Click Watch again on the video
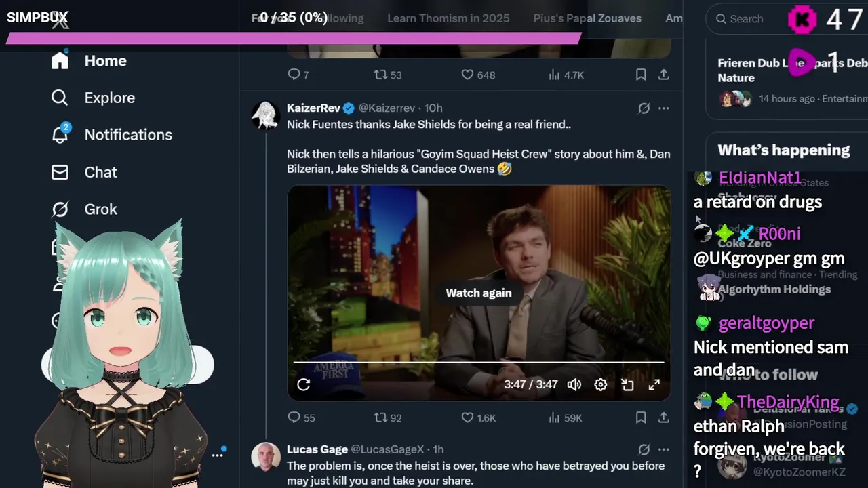Viewport: 868px width, 488px height. [x=479, y=293]
